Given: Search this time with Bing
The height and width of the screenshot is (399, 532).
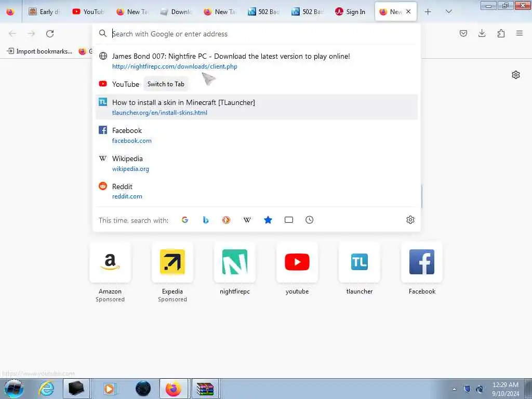Looking at the screenshot, I should pos(206,220).
